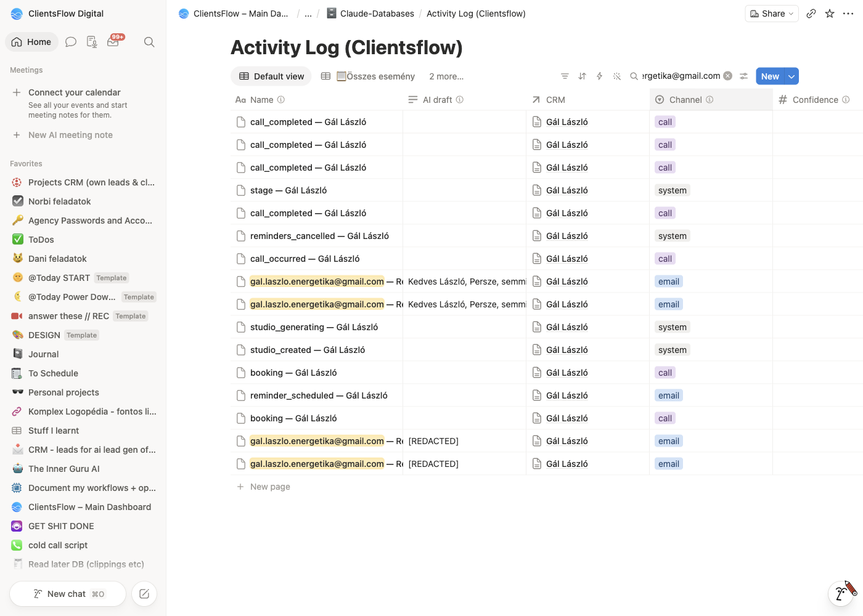The image size is (863, 616).
Task: Click system tag in stage — Gál László row
Action: click(672, 190)
